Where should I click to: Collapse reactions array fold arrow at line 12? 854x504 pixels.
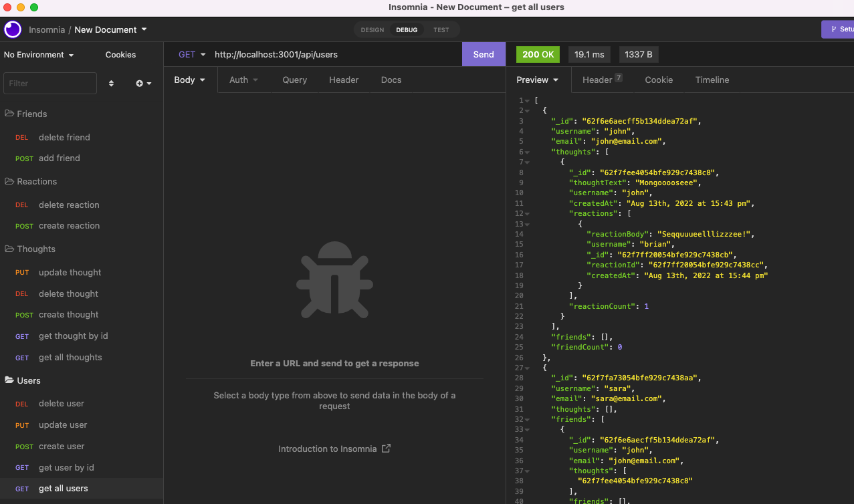(x=527, y=214)
